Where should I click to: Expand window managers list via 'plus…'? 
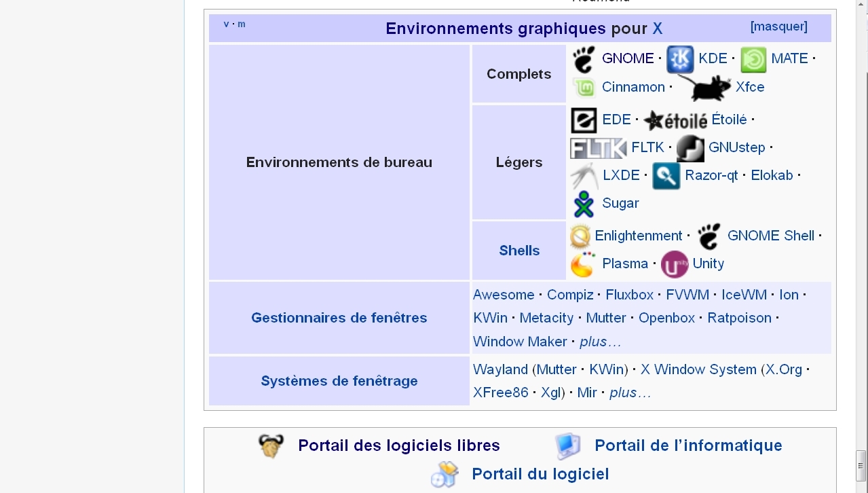[600, 342]
